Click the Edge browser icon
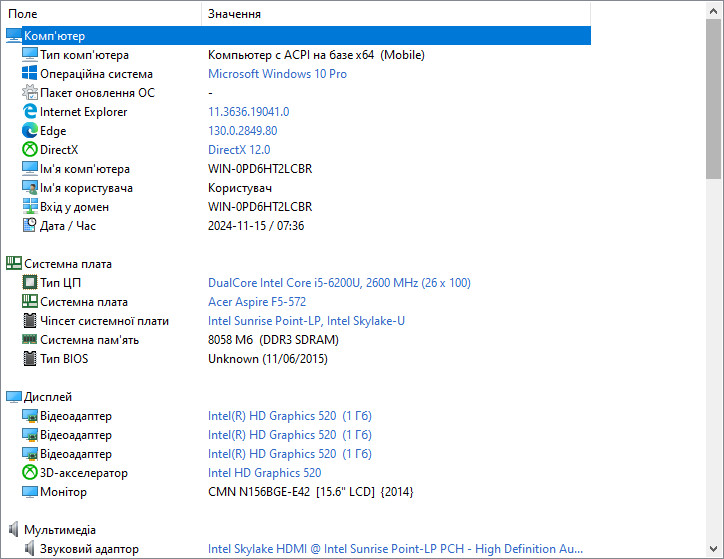Screen dimensions: 724x559 [30, 130]
